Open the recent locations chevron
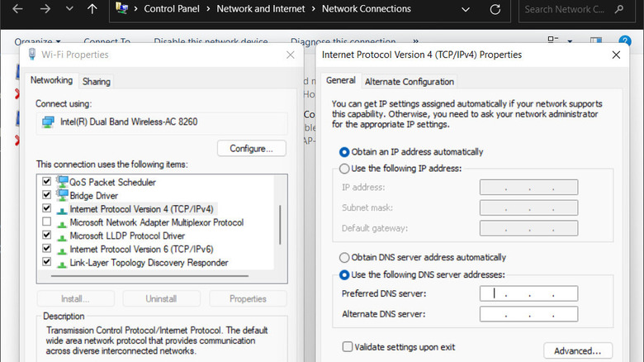Viewport: 644px width, 362px height. pos(69,9)
